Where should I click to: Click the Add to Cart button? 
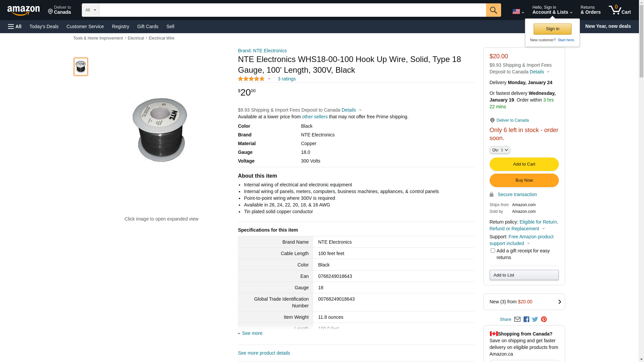pyautogui.click(x=524, y=164)
